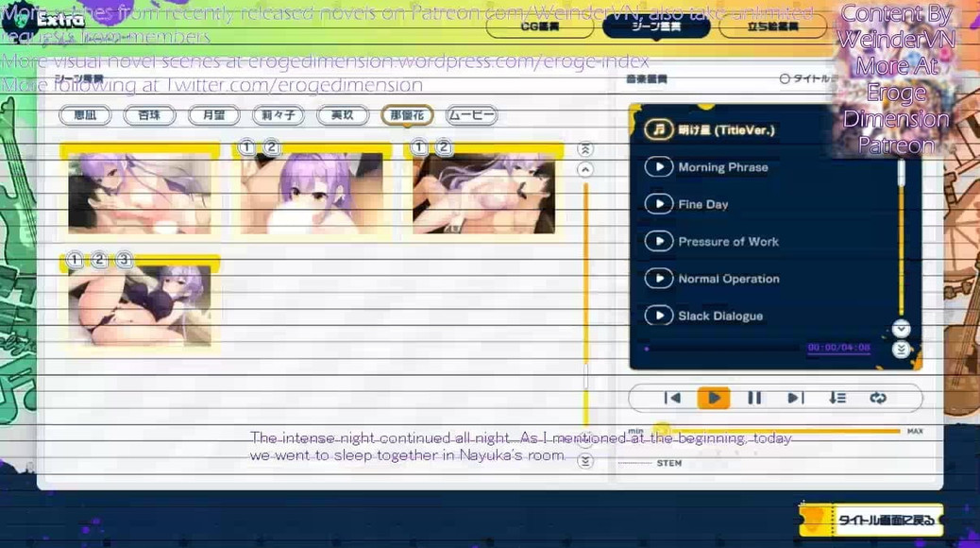Image resolution: width=980 pixels, height=548 pixels.
Task: Click play icon next to Fine Day
Action: tap(658, 204)
